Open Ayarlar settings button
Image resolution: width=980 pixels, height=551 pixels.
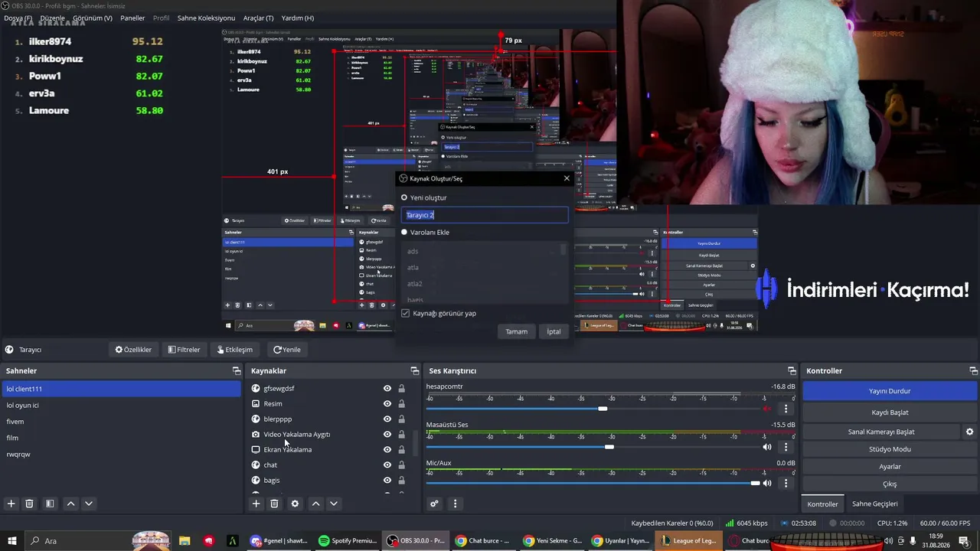pos(890,467)
